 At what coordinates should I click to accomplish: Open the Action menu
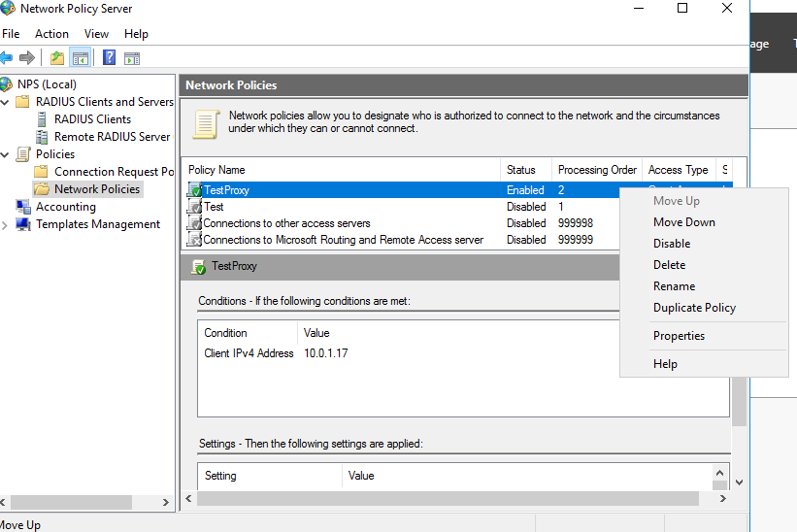coord(51,34)
